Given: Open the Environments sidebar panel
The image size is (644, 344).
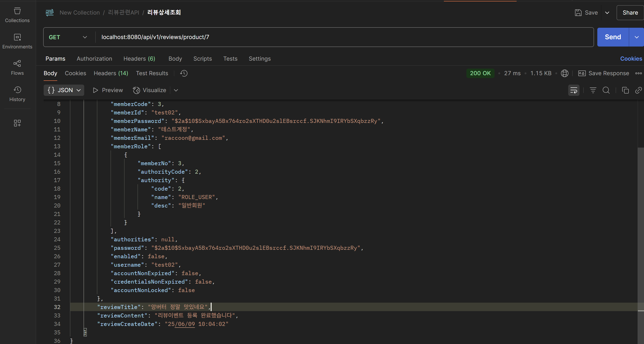Looking at the screenshot, I should tap(17, 41).
